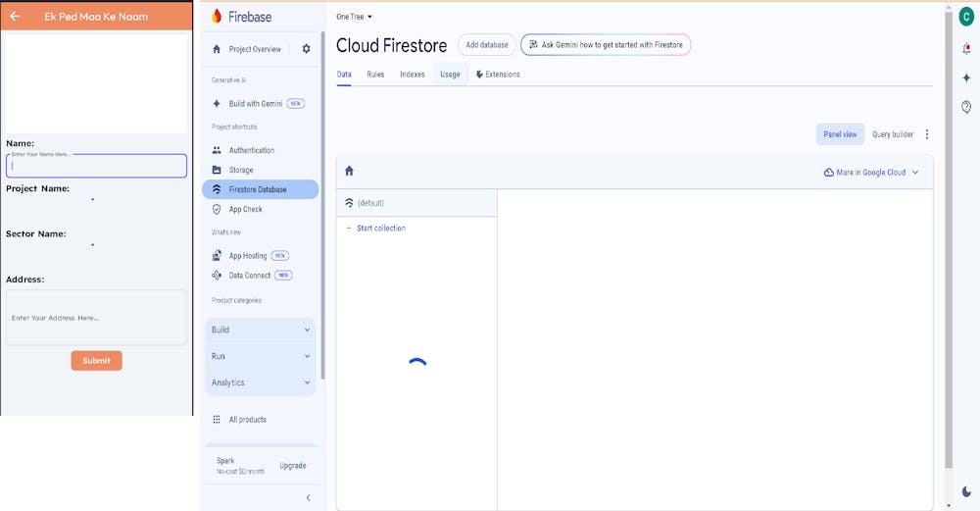Focus the Address text area
This screenshot has width=980, height=511.
tap(96, 317)
